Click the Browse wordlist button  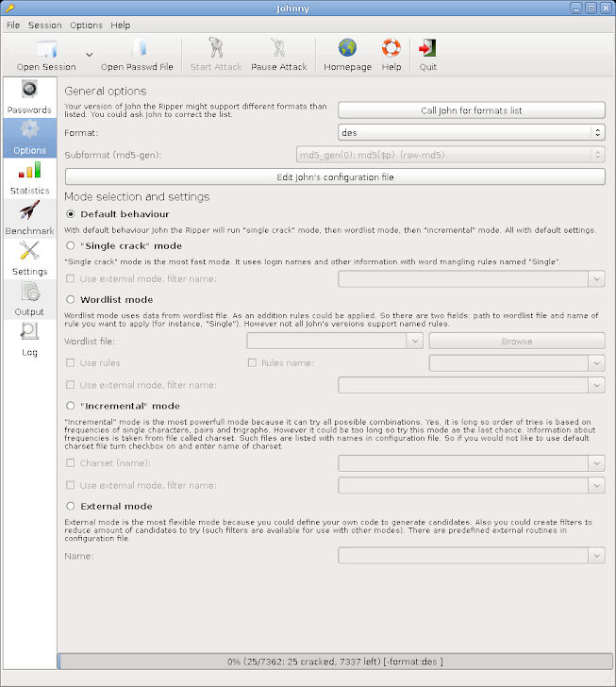[517, 342]
